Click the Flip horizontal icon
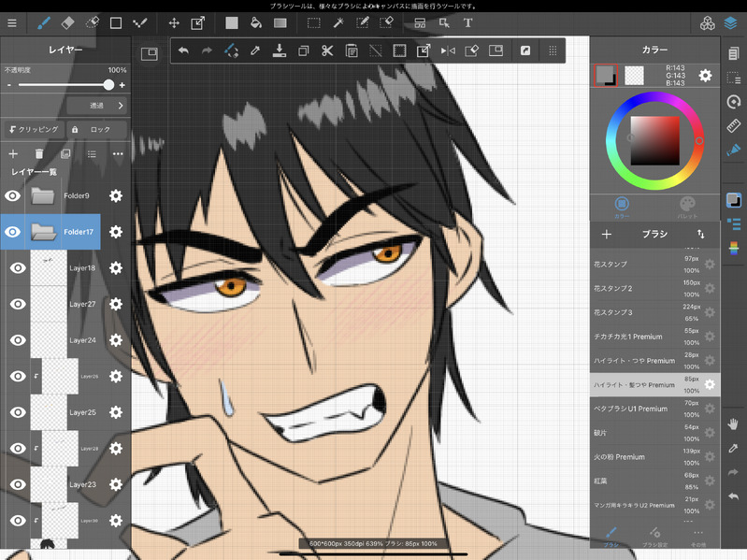Viewport: 747px width, 560px height. click(448, 50)
